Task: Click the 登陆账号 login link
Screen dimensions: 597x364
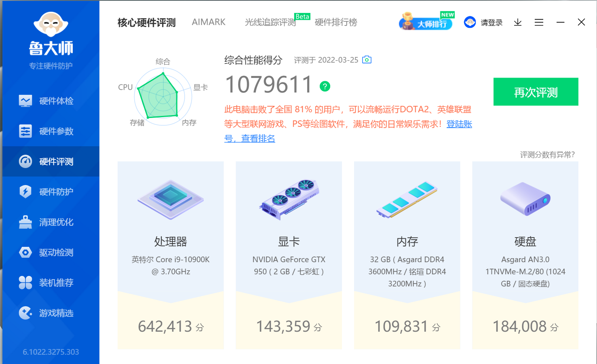Action: point(460,124)
